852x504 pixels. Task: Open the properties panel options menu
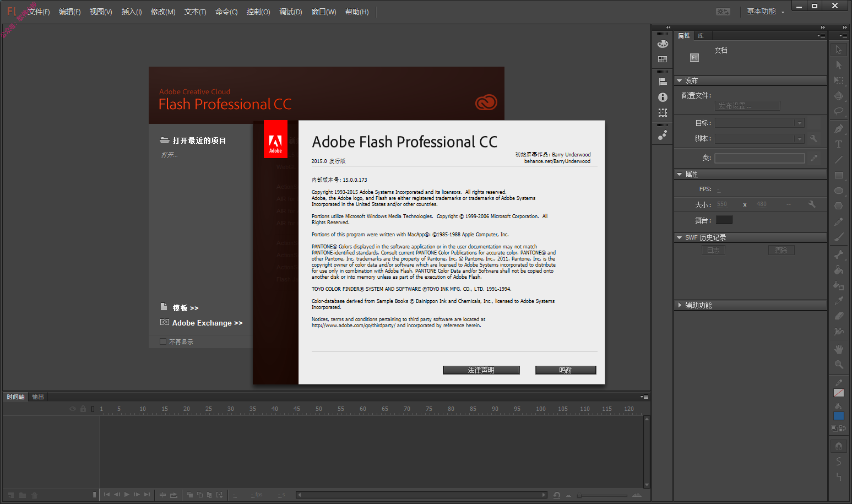tap(821, 35)
